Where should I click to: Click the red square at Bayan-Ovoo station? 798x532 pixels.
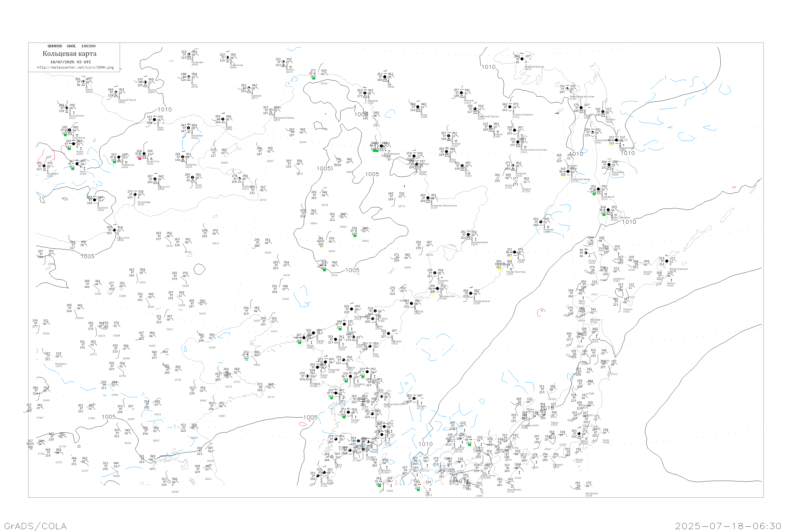pyautogui.click(x=140, y=159)
